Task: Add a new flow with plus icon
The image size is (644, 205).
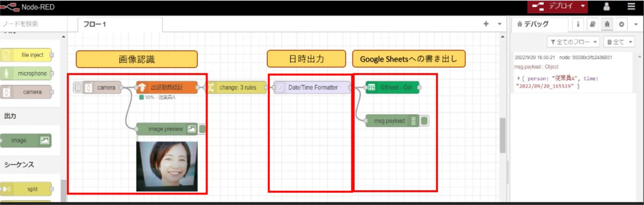Action: (x=486, y=24)
